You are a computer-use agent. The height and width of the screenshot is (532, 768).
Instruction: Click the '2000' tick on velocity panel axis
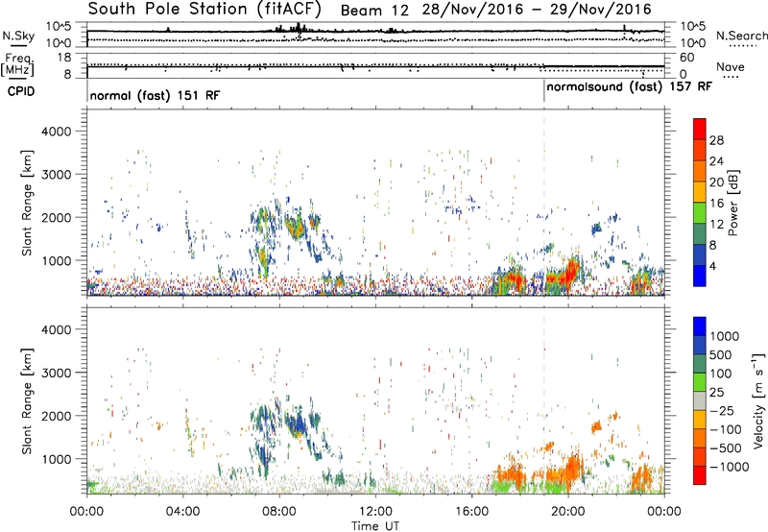[x=56, y=416]
